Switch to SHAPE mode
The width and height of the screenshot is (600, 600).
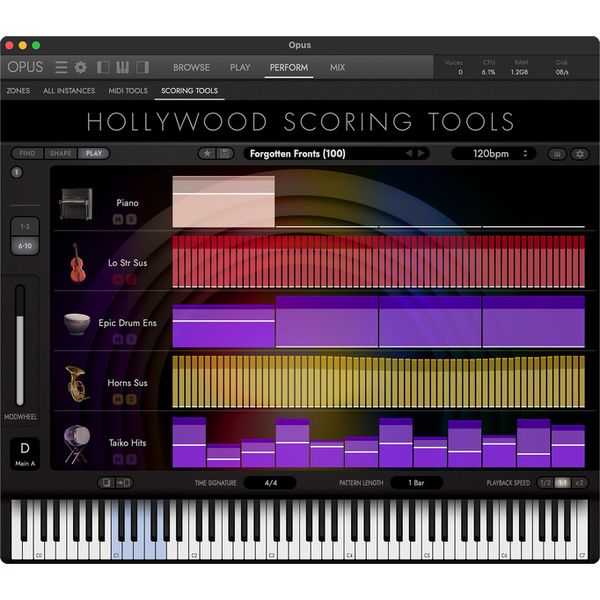pos(61,153)
